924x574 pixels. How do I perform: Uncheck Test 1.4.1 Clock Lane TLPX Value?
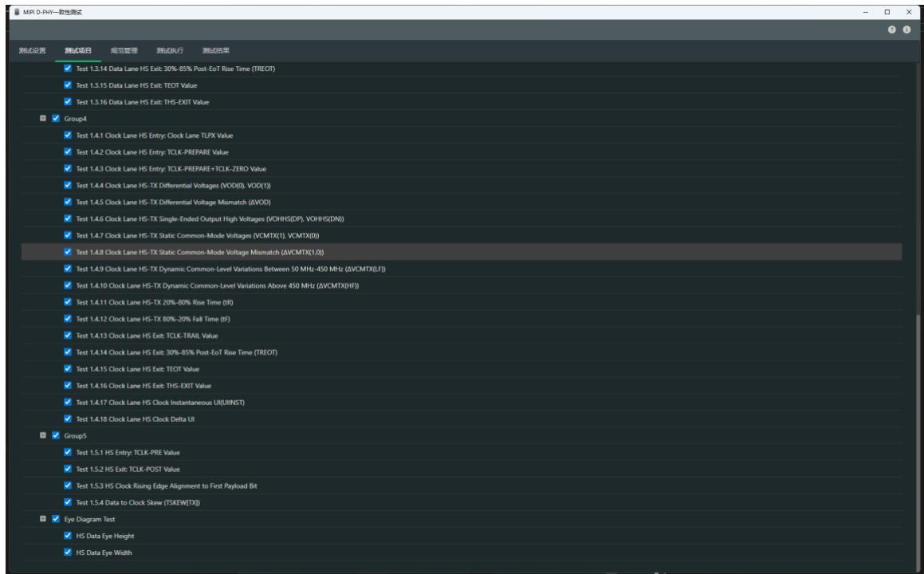click(68, 135)
